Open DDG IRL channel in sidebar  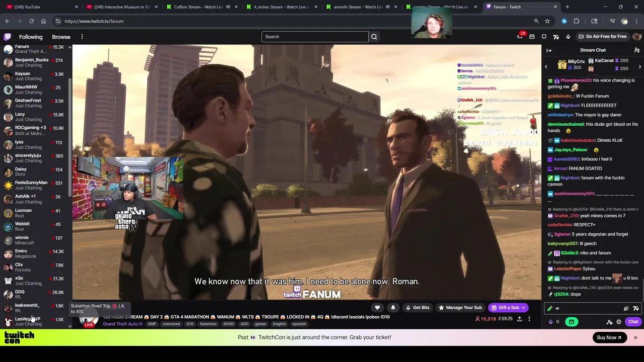coord(34,294)
